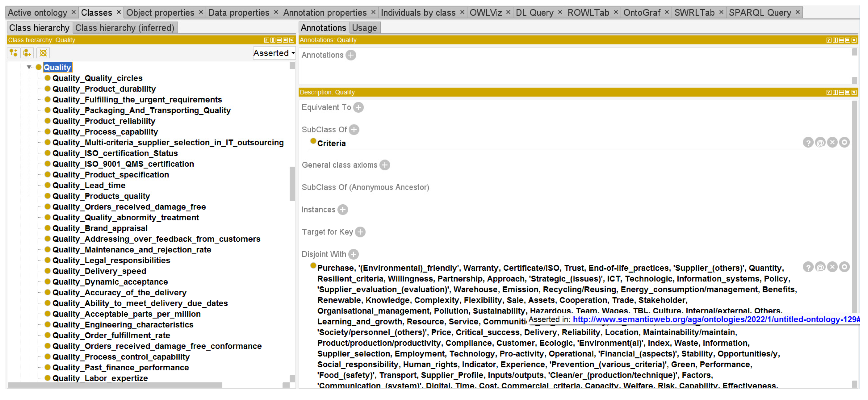The height and width of the screenshot is (400, 868).
Task: Collapse the Quality tree node
Action: point(29,67)
